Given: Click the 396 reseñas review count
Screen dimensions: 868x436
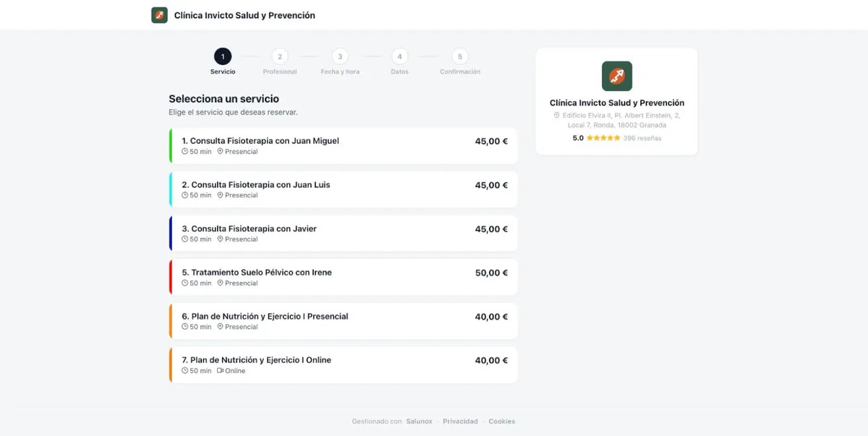Looking at the screenshot, I should (642, 138).
